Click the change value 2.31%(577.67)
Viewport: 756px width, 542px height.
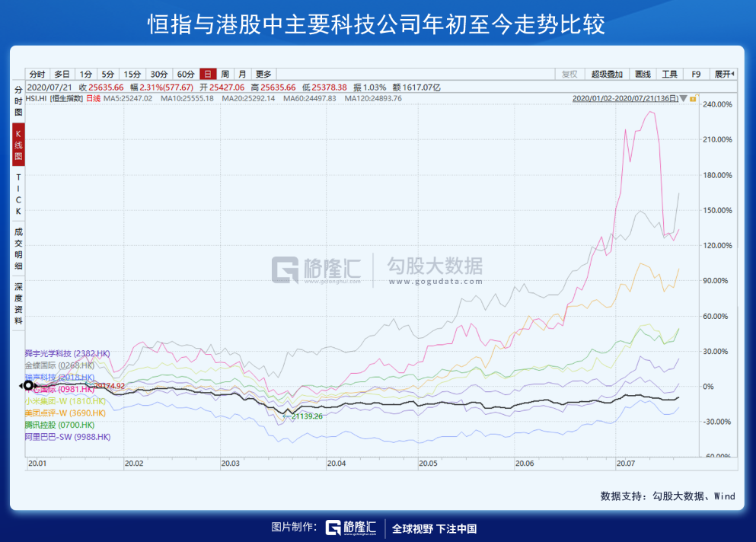click(166, 88)
